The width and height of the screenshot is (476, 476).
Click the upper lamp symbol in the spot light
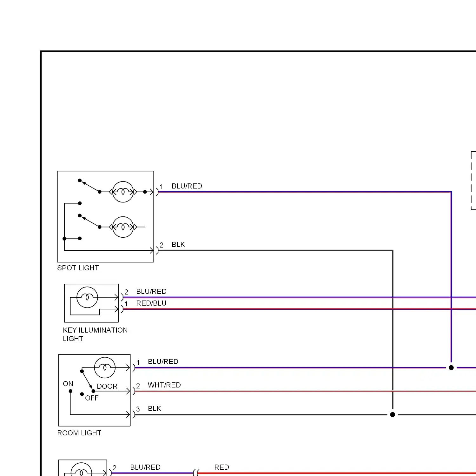click(x=123, y=192)
